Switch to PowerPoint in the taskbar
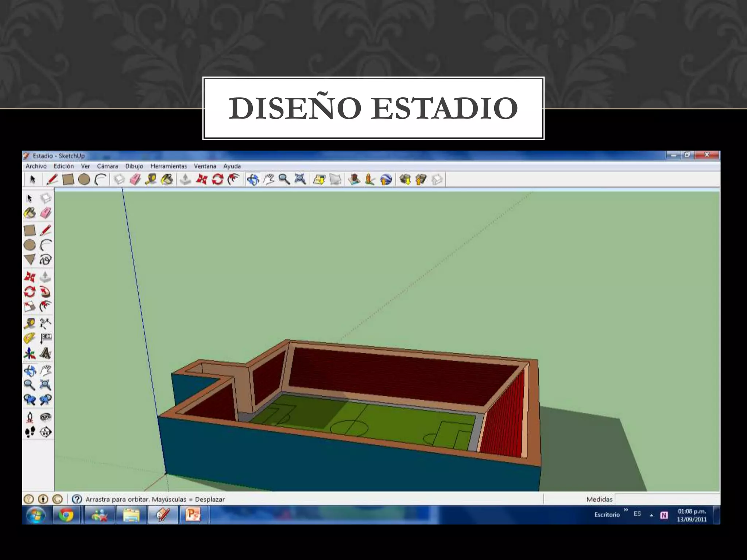Viewport: 747px width, 560px height. click(193, 515)
